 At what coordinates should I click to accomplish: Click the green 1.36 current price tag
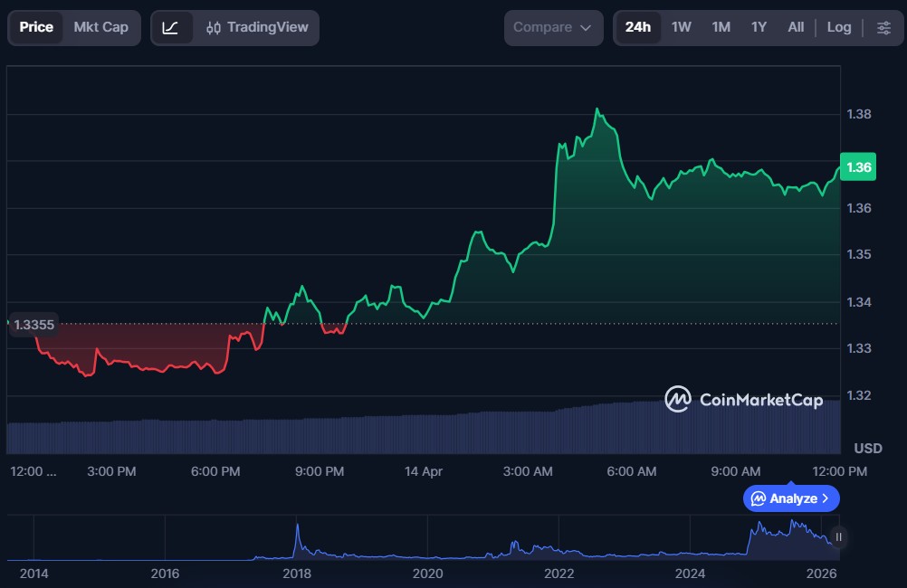click(x=858, y=167)
